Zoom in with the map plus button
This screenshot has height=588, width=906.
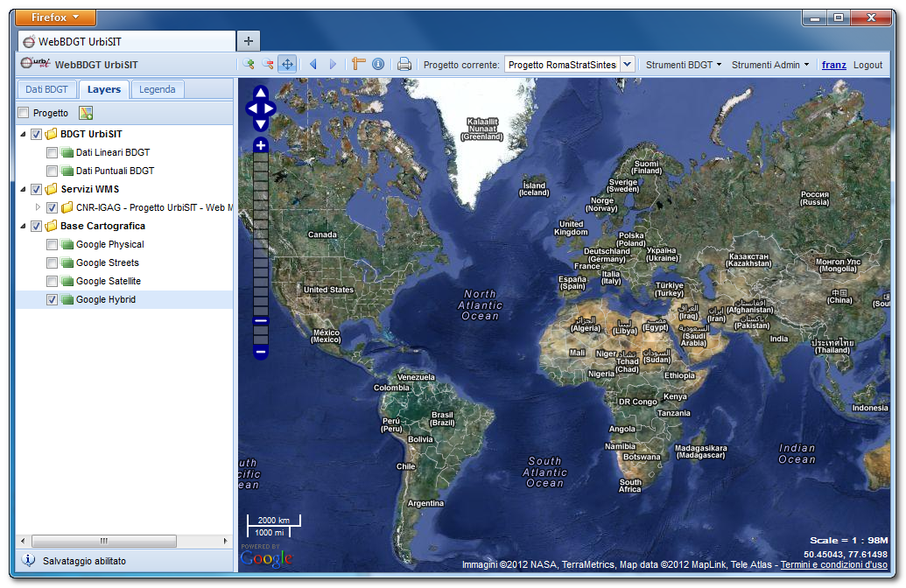[261, 145]
